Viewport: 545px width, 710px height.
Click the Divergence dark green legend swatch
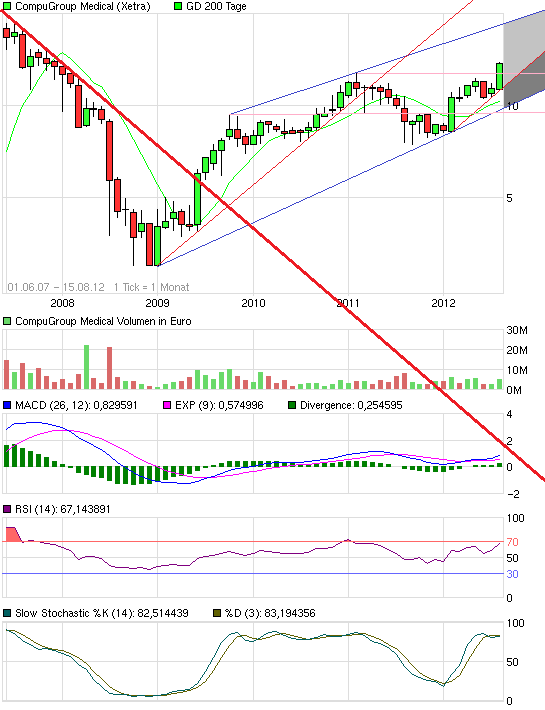pos(292,405)
